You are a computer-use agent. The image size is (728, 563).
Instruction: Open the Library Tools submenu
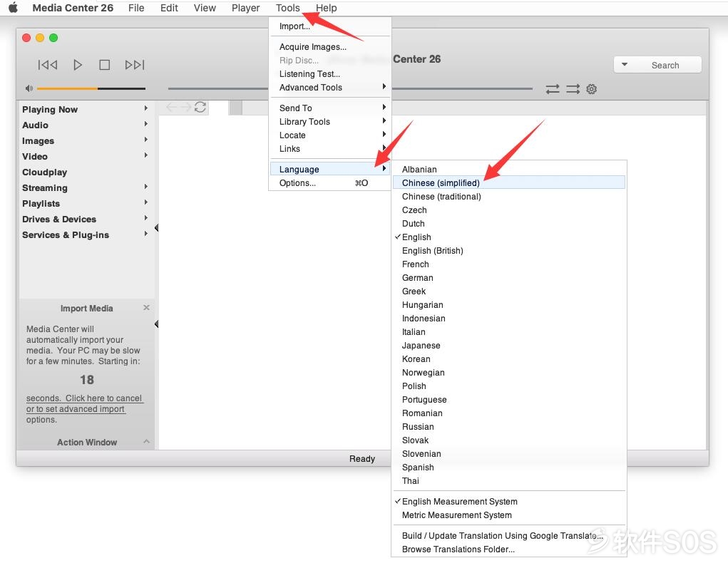tap(330, 122)
